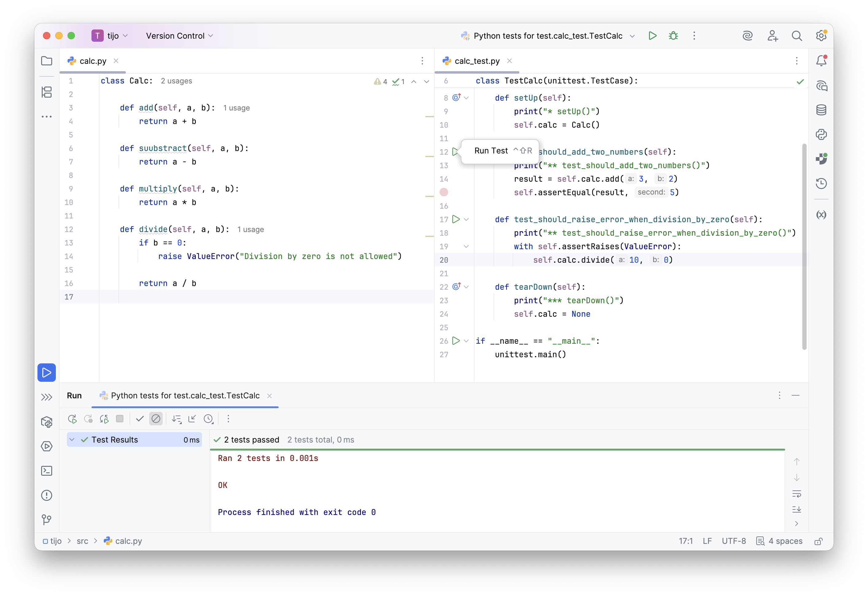Toggle the breakpoint on assertEqual line

tap(444, 192)
